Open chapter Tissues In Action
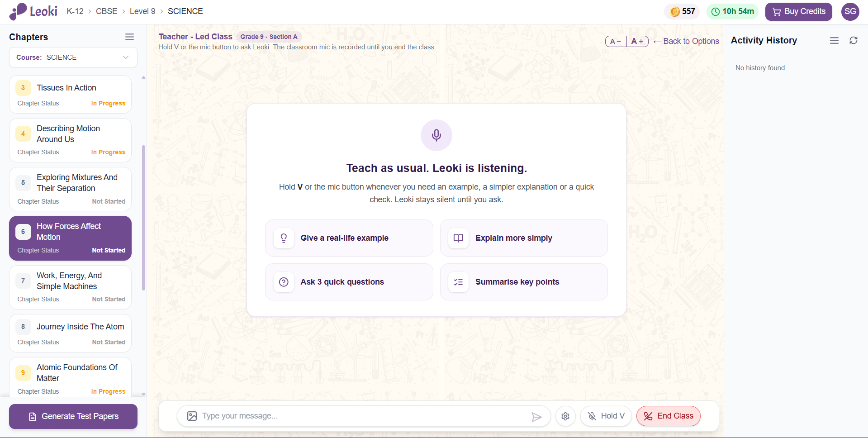Image resolution: width=868 pixels, height=438 pixels. point(70,94)
